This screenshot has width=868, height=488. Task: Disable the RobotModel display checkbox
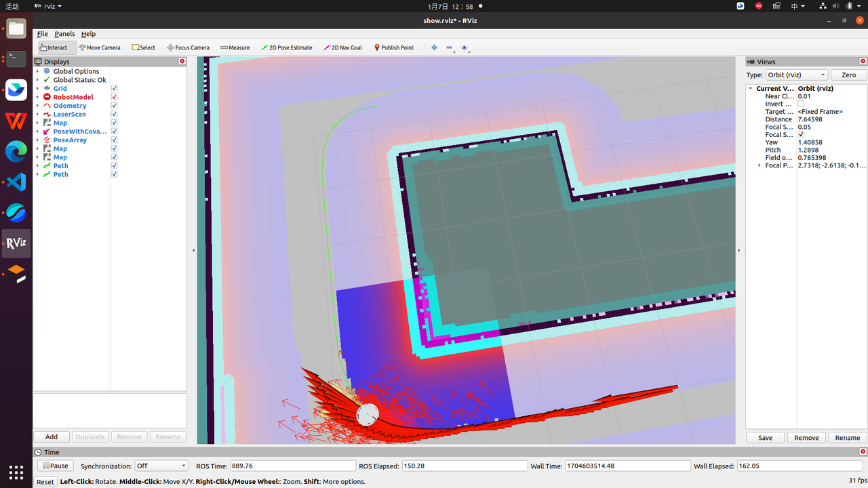pyautogui.click(x=114, y=97)
